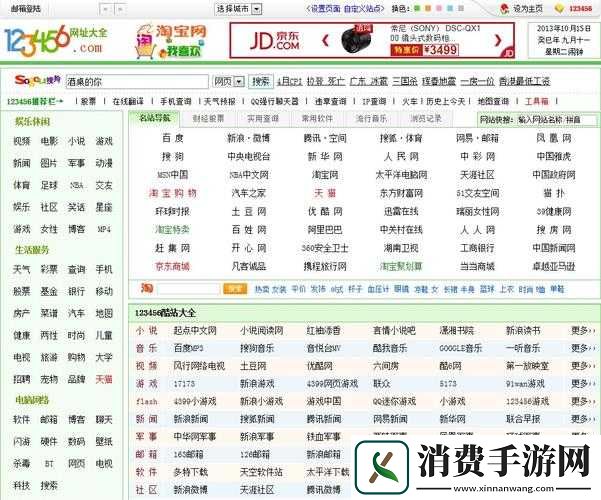Open the 香港最低工资 hot search link

coord(524,81)
